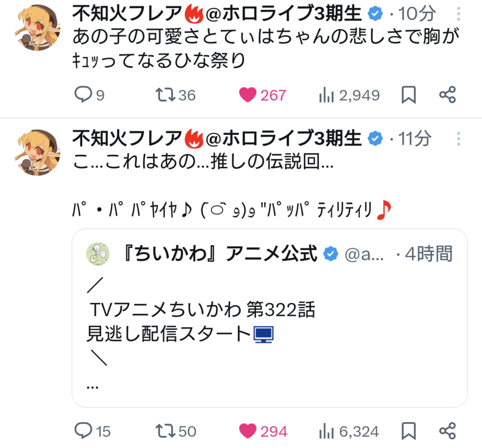Open 不知火フレア avatar on the 11分 tweet
This screenshot has height=448, width=482.
38,153
